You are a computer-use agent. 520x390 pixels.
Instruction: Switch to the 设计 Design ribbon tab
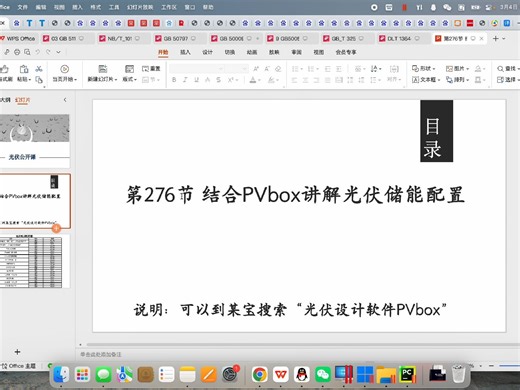[x=207, y=52]
